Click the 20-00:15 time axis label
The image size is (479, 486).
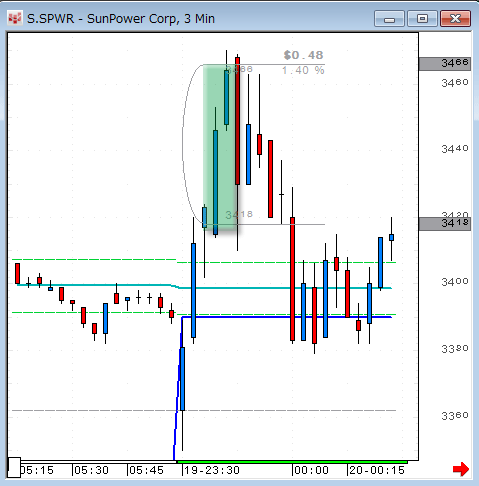coord(377,470)
